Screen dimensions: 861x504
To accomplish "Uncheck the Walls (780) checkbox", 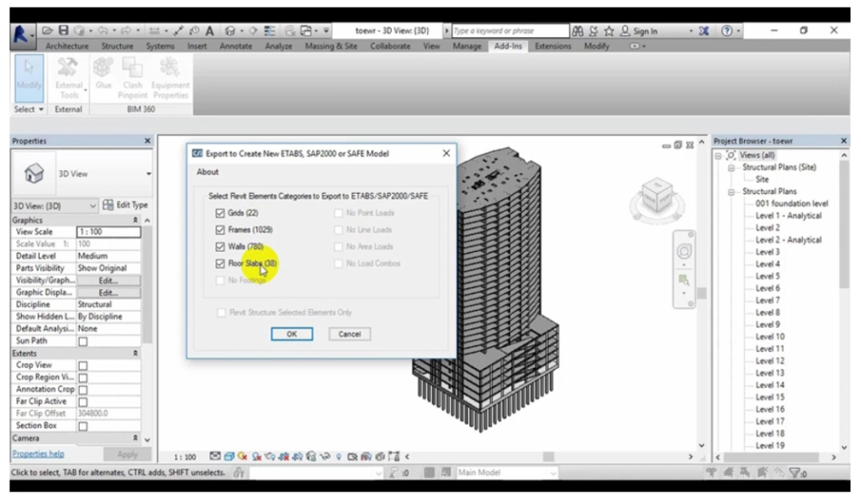I will point(220,247).
